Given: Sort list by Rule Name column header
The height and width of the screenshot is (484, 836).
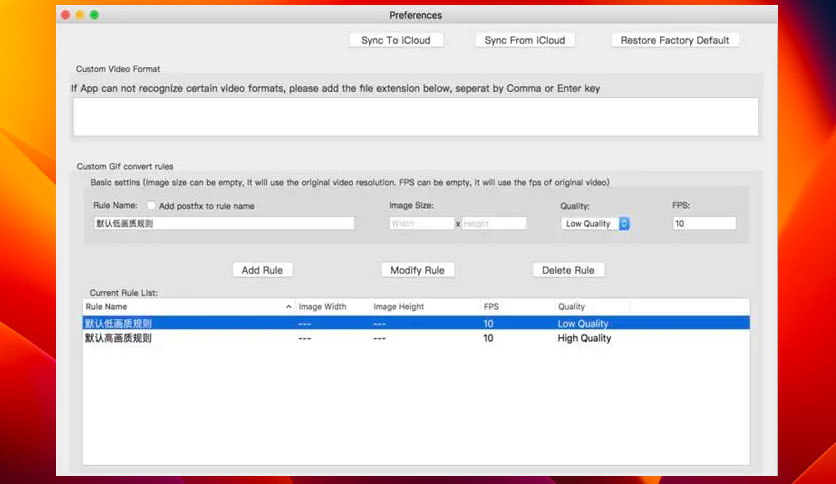Looking at the screenshot, I should (x=189, y=306).
